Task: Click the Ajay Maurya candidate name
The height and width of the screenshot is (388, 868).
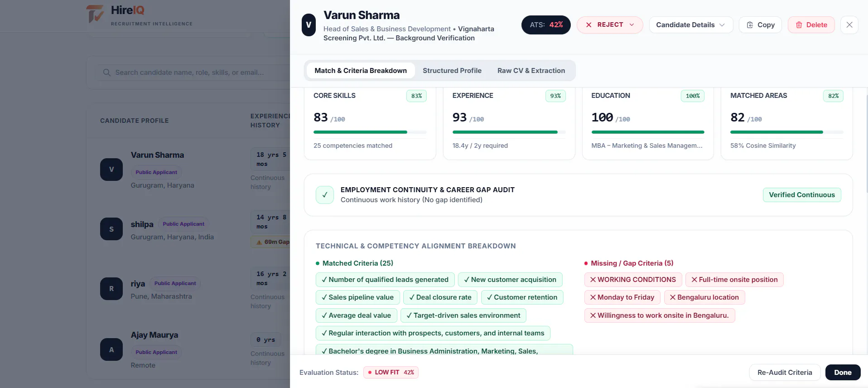Action: pos(154,335)
